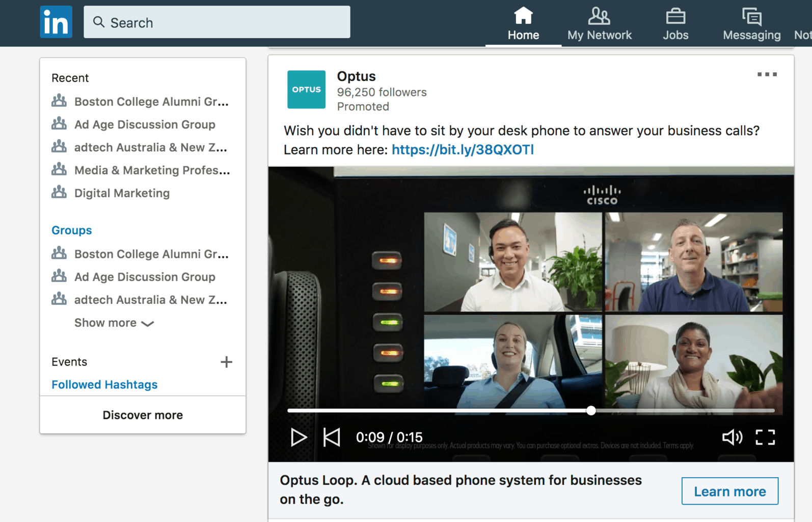Click the Events label
812x522 pixels.
point(69,362)
